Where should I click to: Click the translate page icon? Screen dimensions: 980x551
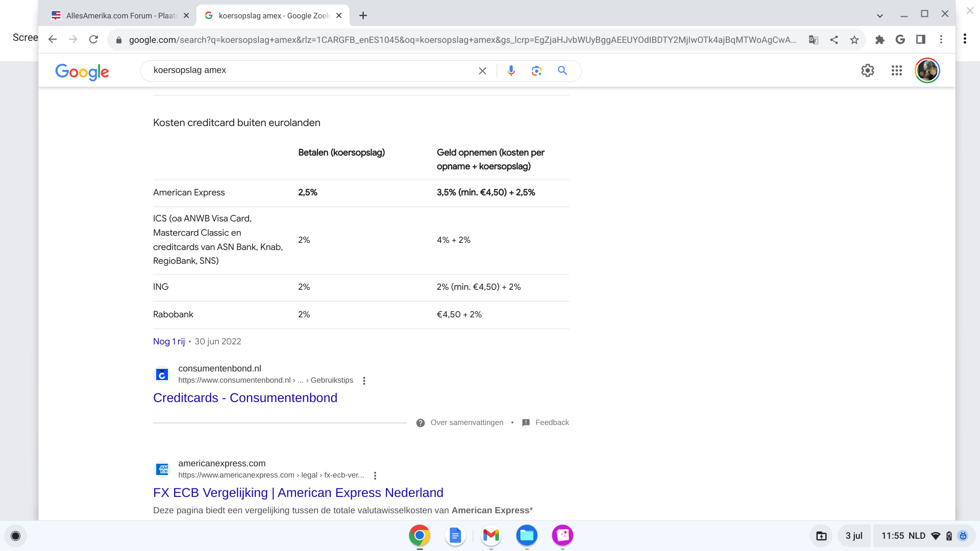(x=814, y=40)
